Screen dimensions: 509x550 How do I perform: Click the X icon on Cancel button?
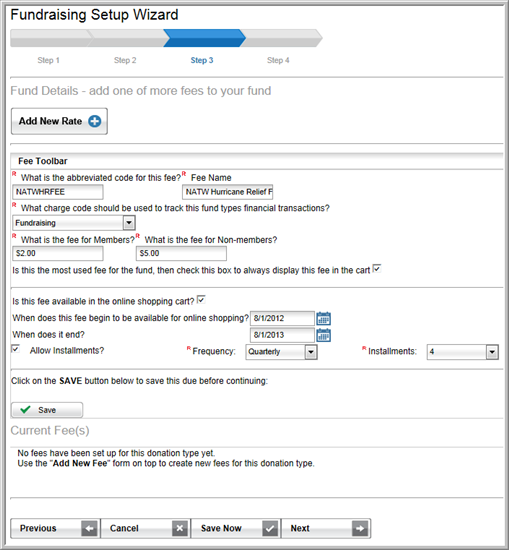tap(180, 528)
